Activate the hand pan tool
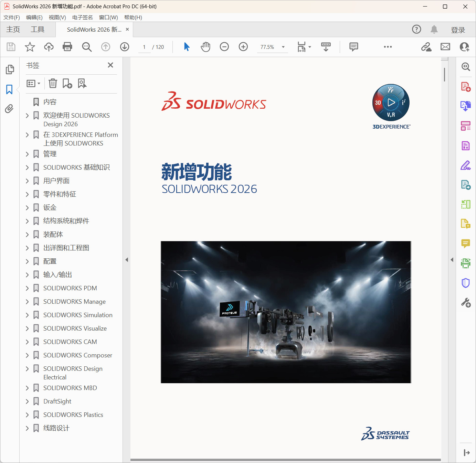The image size is (476, 463). 205,47
